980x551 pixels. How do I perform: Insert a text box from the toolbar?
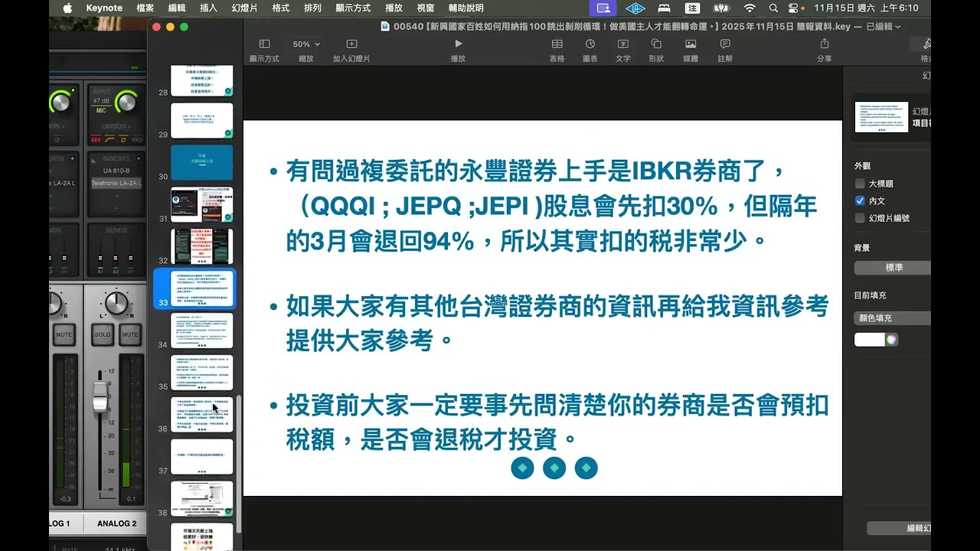click(x=623, y=44)
